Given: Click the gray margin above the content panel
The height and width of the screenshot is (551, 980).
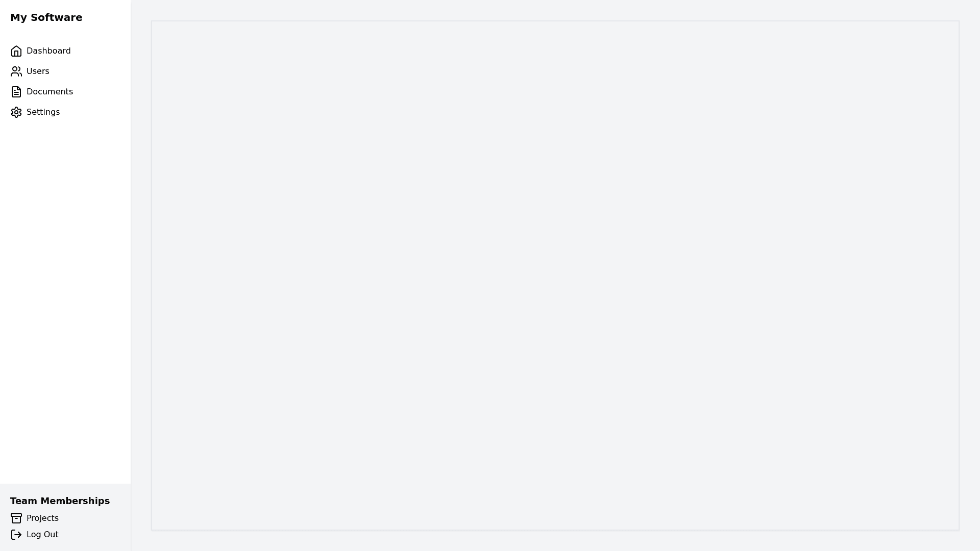Looking at the screenshot, I should point(555,10).
